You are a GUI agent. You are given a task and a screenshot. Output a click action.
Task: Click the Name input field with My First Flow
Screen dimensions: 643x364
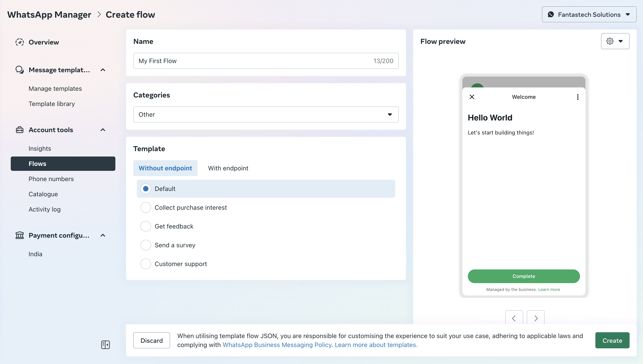pos(266,61)
